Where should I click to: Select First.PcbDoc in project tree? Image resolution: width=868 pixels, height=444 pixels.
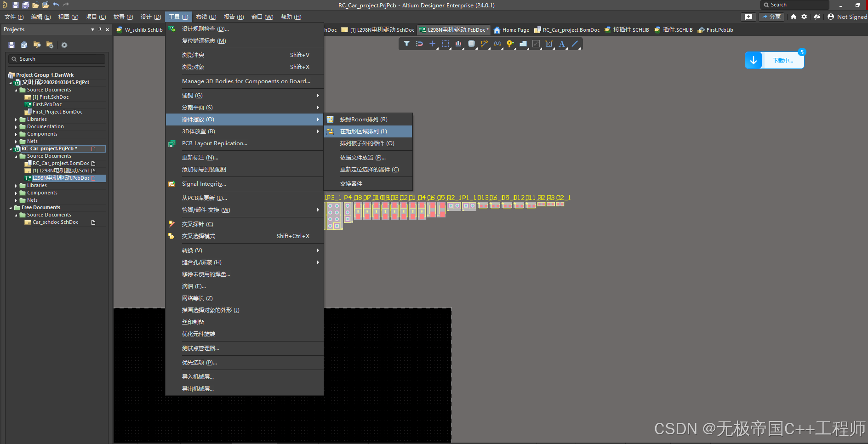click(x=47, y=105)
